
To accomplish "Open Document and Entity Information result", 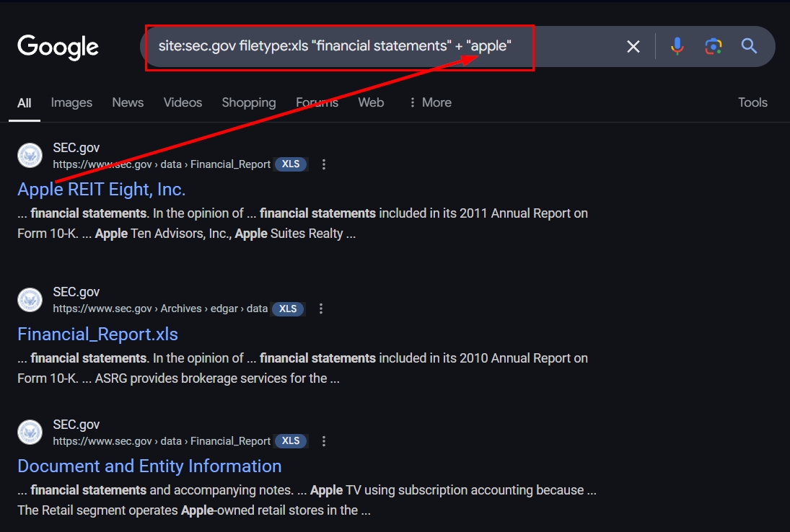I will tap(149, 466).
